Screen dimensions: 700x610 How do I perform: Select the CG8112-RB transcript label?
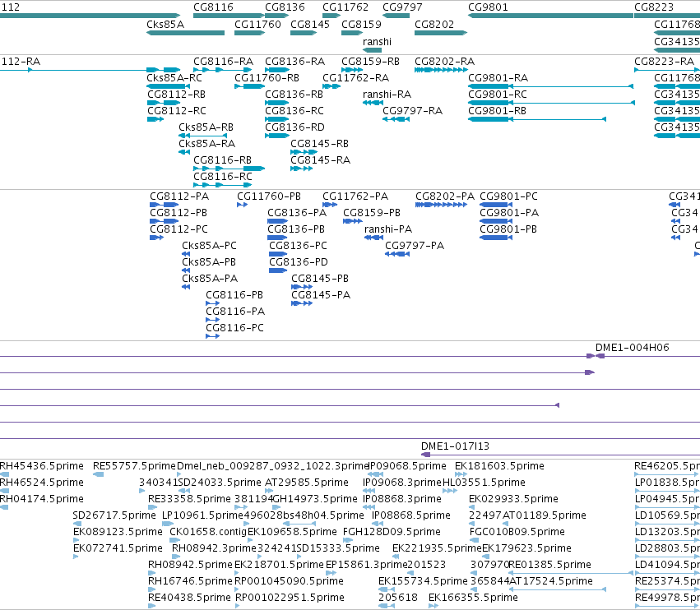tap(176, 95)
